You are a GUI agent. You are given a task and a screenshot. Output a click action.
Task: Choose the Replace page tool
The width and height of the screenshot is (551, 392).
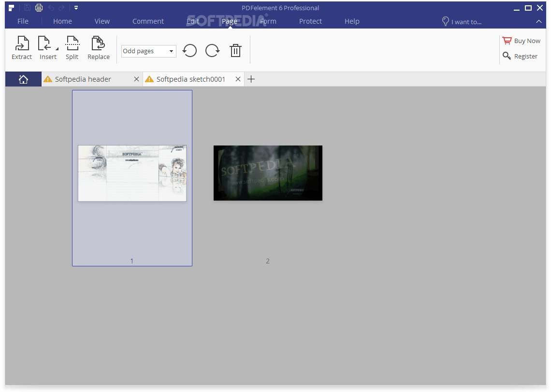99,48
